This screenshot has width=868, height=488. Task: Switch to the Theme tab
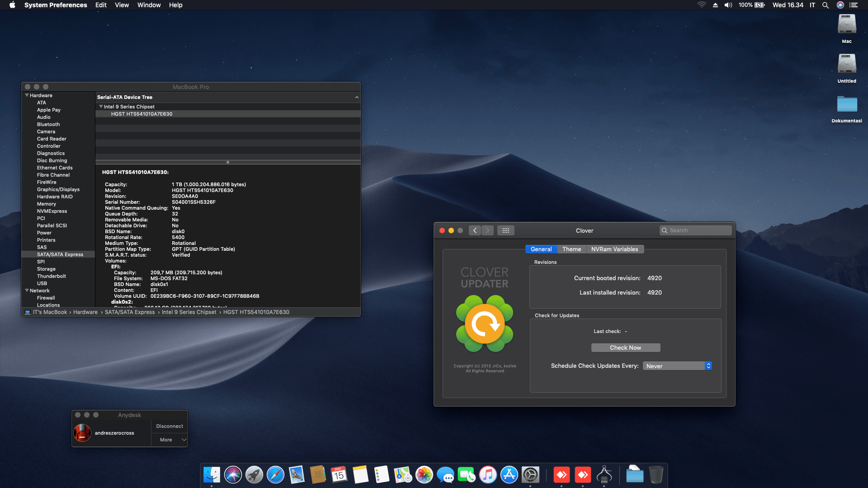point(571,249)
